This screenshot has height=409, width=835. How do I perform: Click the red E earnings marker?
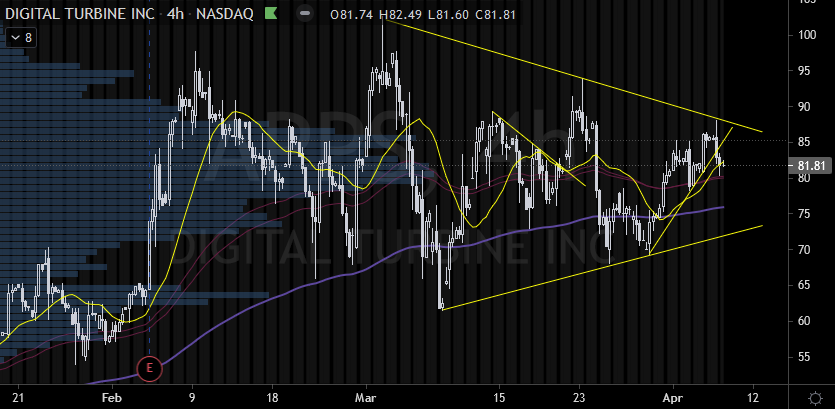pyautogui.click(x=149, y=369)
